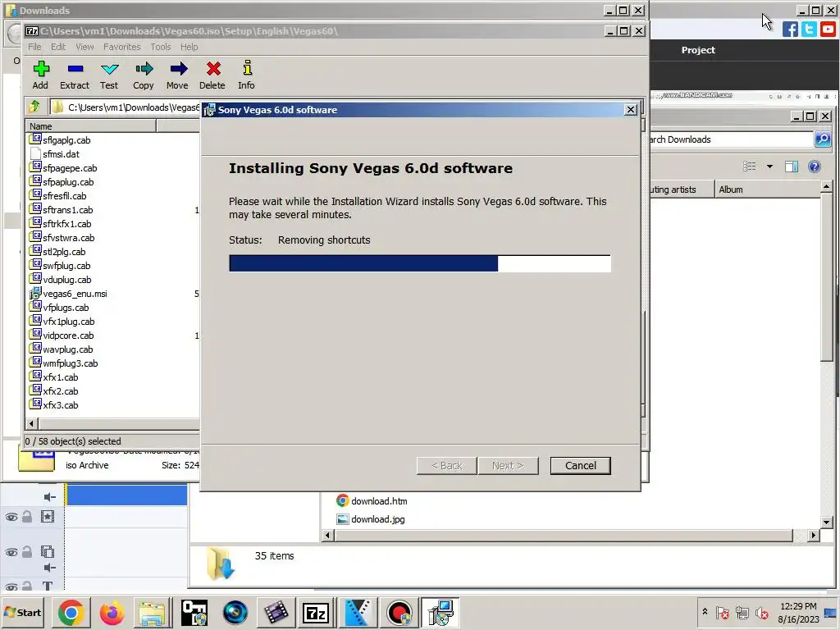840x630 pixels.
Task: Toggle the lock on the overlay track
Action: click(27, 551)
